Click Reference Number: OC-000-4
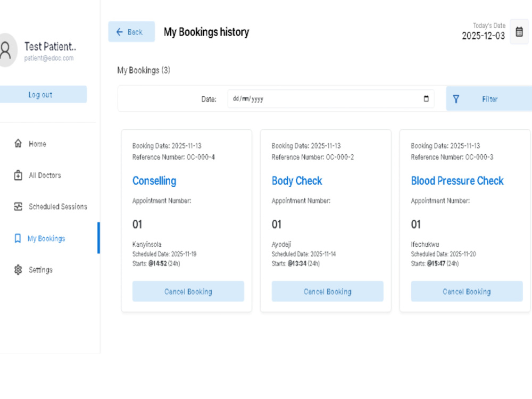The width and height of the screenshot is (532, 399). click(x=173, y=157)
